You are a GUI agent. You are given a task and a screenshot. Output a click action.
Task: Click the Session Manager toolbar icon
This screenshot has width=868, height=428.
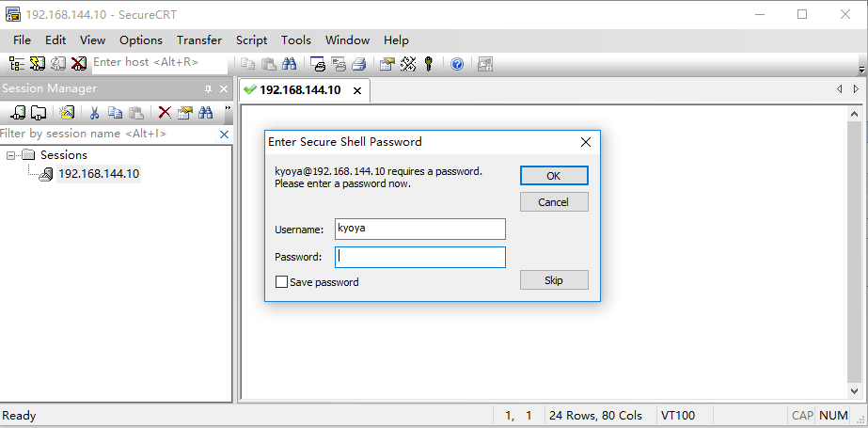point(17,64)
